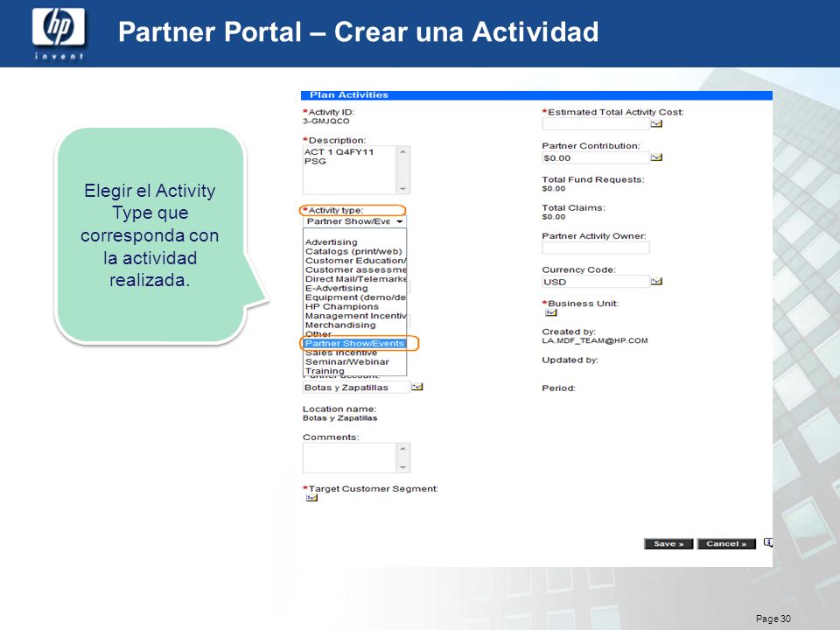Viewport: 840px width, 630px height.
Task: Click the Activity ID value 3-GMJQCO
Action: coord(325,121)
